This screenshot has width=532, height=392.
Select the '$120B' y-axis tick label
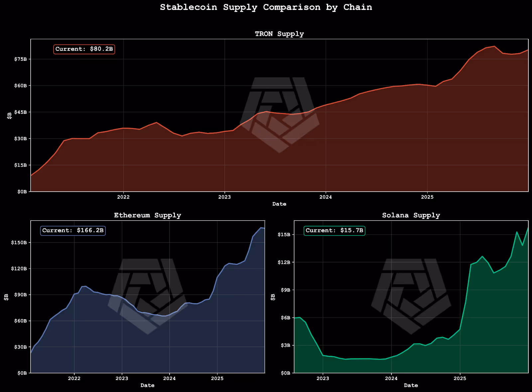(x=19, y=268)
